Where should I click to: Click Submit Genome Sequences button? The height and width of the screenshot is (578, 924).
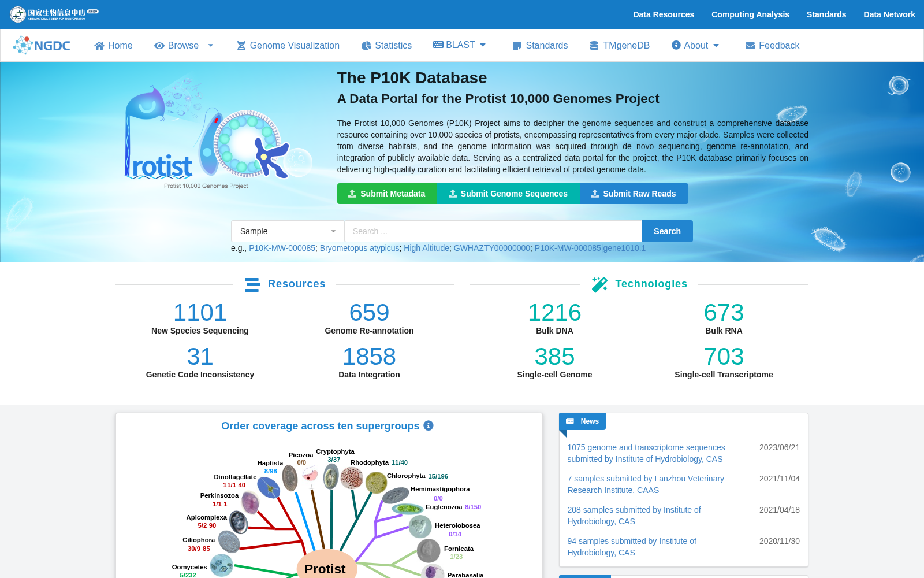508,194
